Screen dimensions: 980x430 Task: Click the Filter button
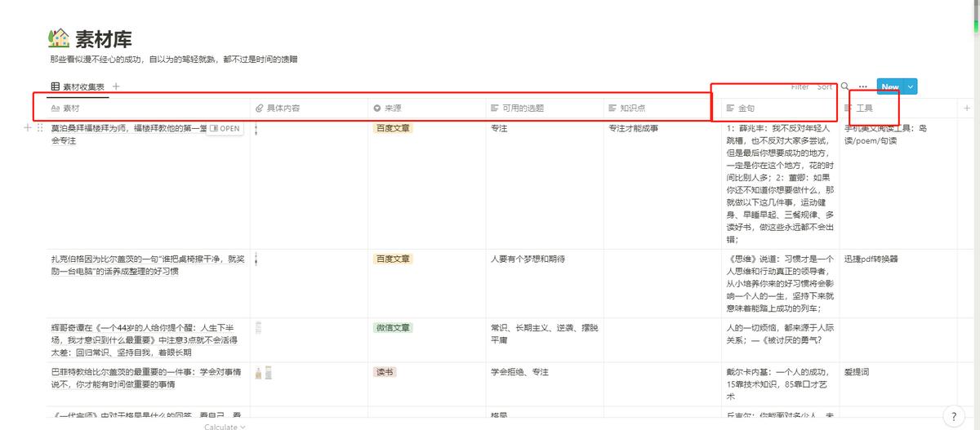pos(800,86)
